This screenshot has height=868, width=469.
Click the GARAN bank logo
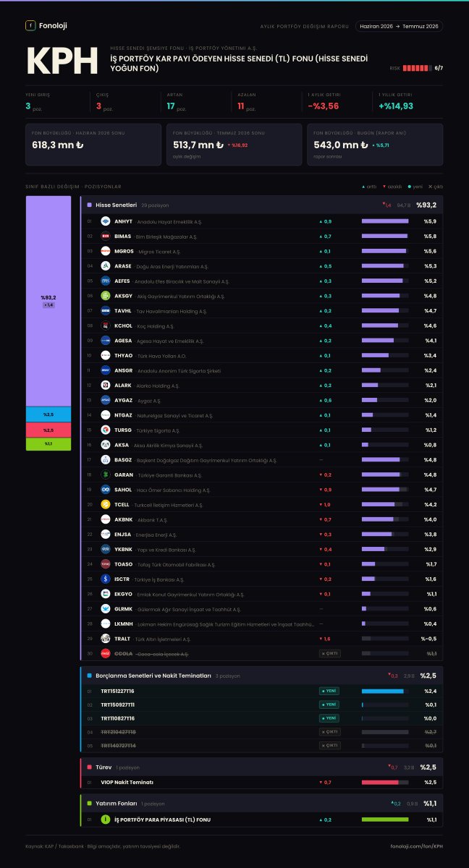[x=105, y=475]
